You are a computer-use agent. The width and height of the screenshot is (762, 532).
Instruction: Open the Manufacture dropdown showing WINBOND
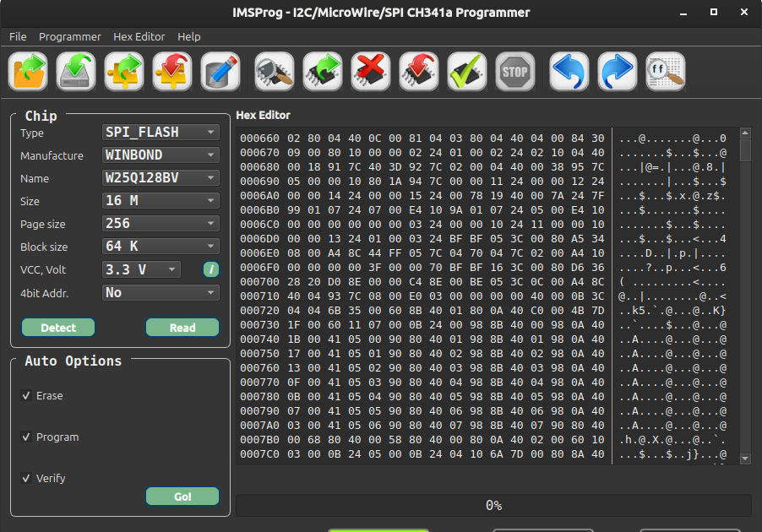coord(160,155)
